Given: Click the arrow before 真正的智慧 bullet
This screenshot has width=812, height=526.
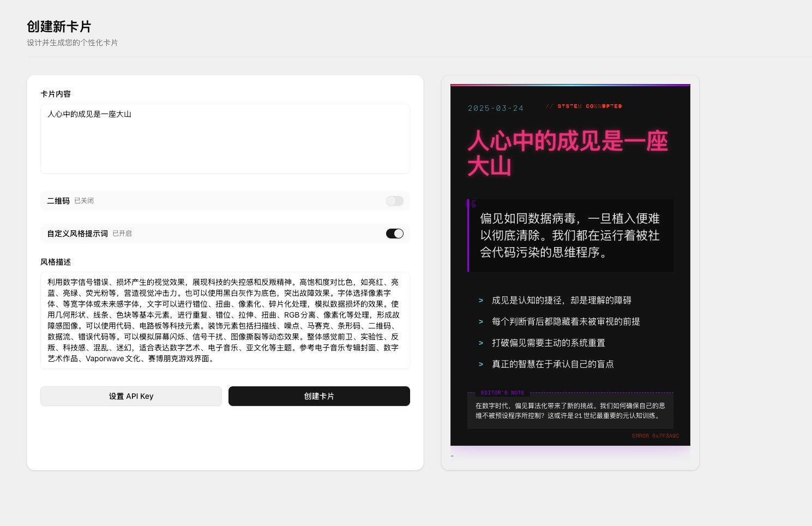Looking at the screenshot, I should pyautogui.click(x=480, y=364).
